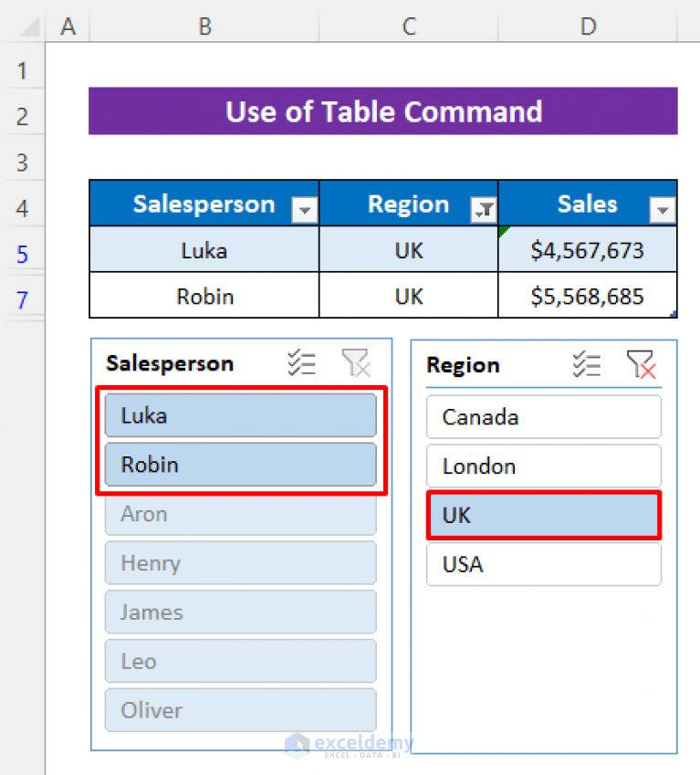Select London in the Region slicer
This screenshot has height=775, width=700.
tap(543, 466)
